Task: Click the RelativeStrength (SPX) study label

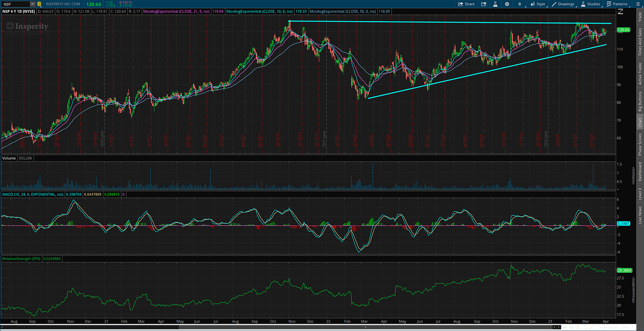Action: coord(21,258)
